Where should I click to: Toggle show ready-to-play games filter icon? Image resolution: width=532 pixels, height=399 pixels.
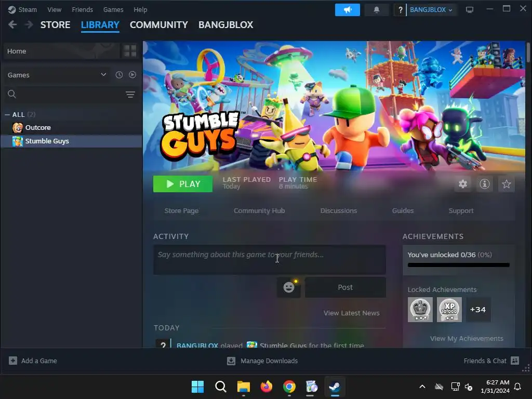click(132, 75)
